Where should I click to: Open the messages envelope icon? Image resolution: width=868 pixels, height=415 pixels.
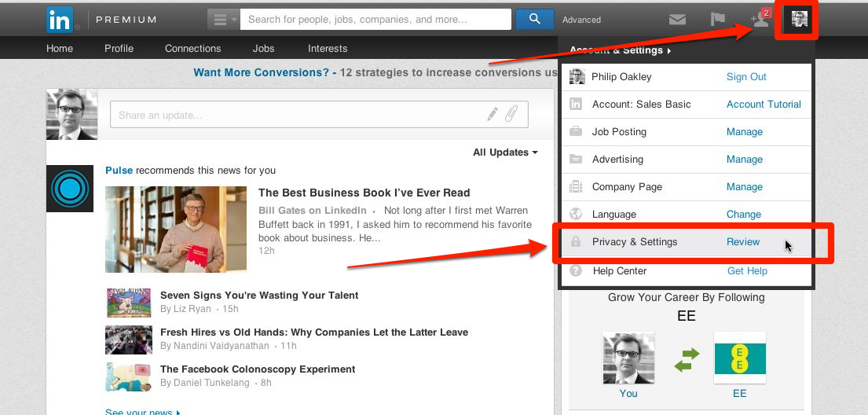click(x=677, y=20)
